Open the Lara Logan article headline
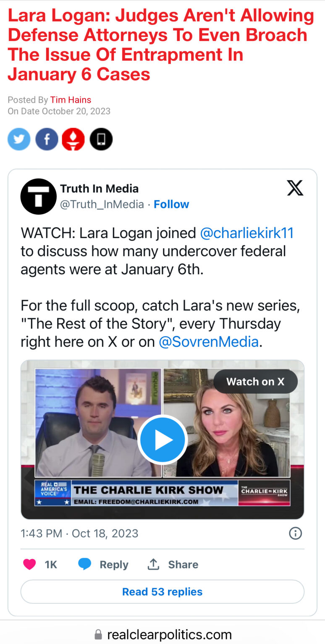 tap(161, 45)
